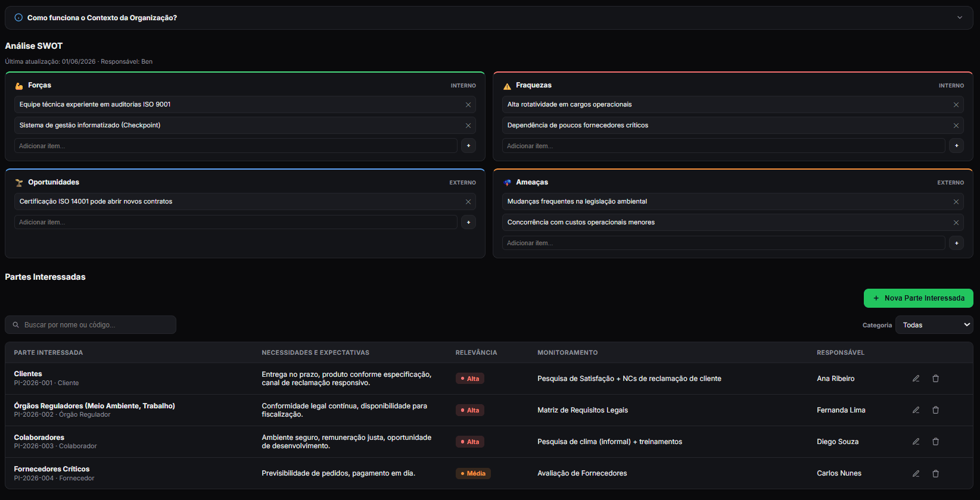Click the 'Alta' relevance badge for Clientes
Screen dimensions: 980x500
470,379
